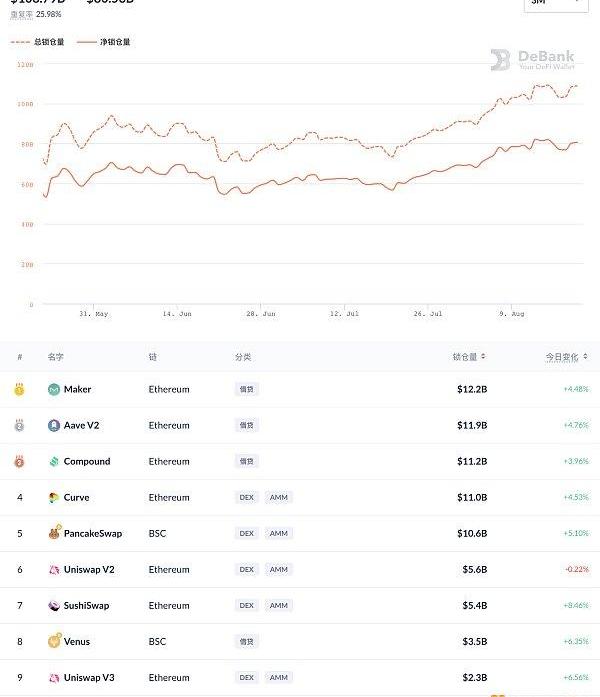
Task: Sort by 锁仓量 column arrows
Action: pos(483,357)
